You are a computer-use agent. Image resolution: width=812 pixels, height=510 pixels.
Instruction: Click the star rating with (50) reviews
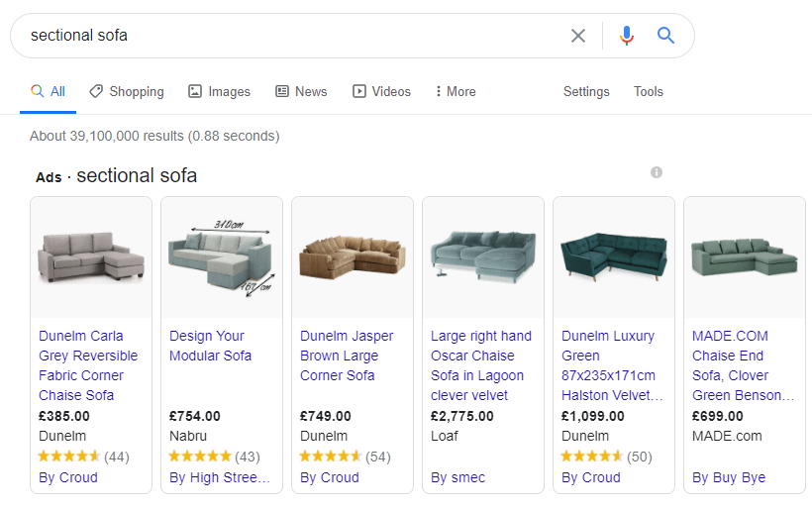click(x=606, y=457)
